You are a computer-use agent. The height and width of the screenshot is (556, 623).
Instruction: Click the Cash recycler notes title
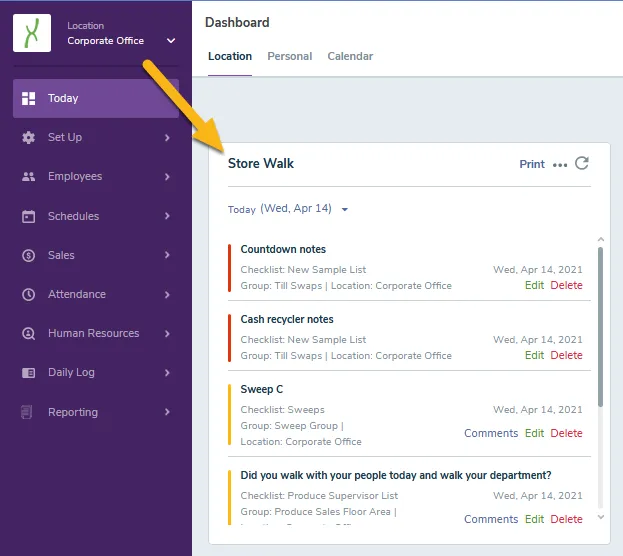coord(287,319)
